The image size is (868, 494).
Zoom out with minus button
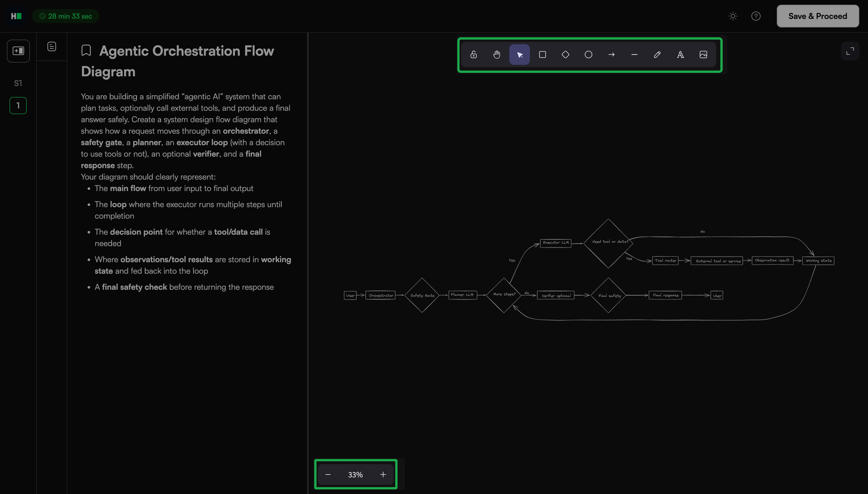pyautogui.click(x=328, y=474)
